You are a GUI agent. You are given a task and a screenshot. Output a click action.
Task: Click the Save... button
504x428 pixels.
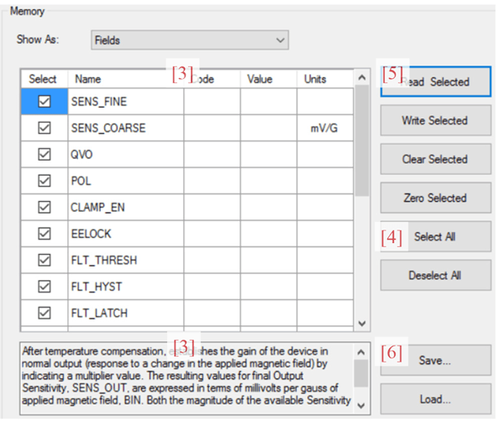tap(436, 361)
